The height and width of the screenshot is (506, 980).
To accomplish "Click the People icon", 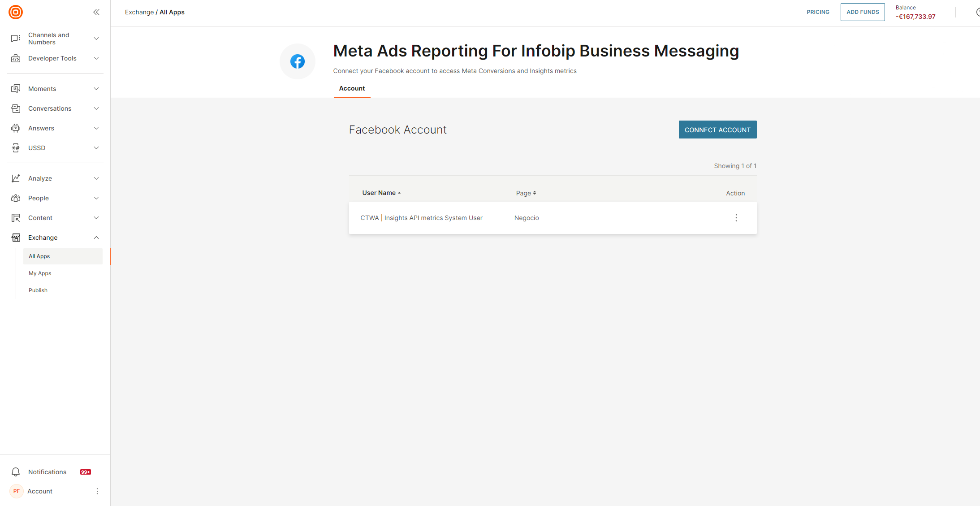I will (x=16, y=198).
